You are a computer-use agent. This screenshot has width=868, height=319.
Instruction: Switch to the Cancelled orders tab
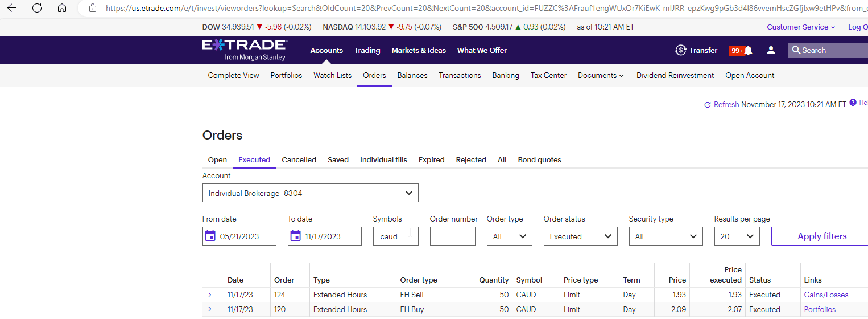[299, 159]
